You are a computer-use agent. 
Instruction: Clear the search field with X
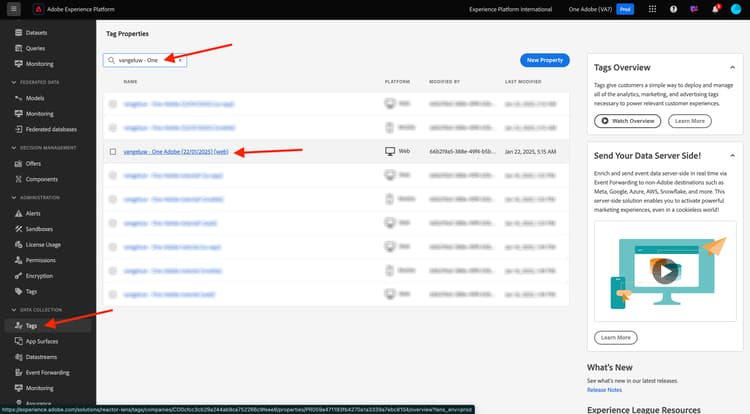click(x=180, y=60)
